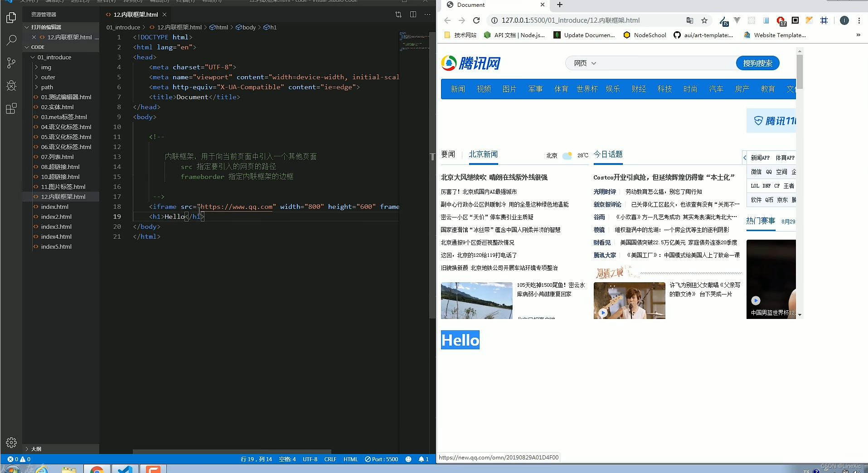Screen dimensions: 868x473
Task: Bookmark this page with the star icon
Action: 704,20
